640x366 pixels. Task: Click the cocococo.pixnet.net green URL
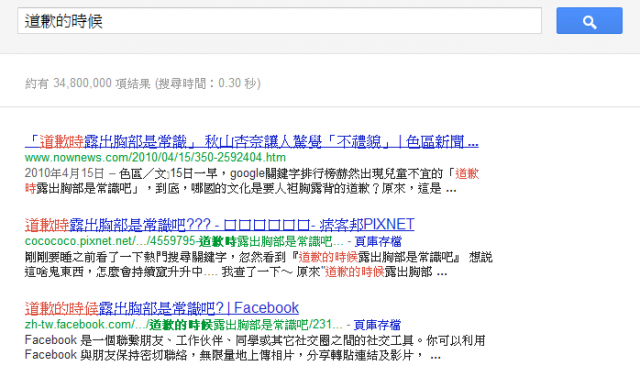click(x=184, y=242)
